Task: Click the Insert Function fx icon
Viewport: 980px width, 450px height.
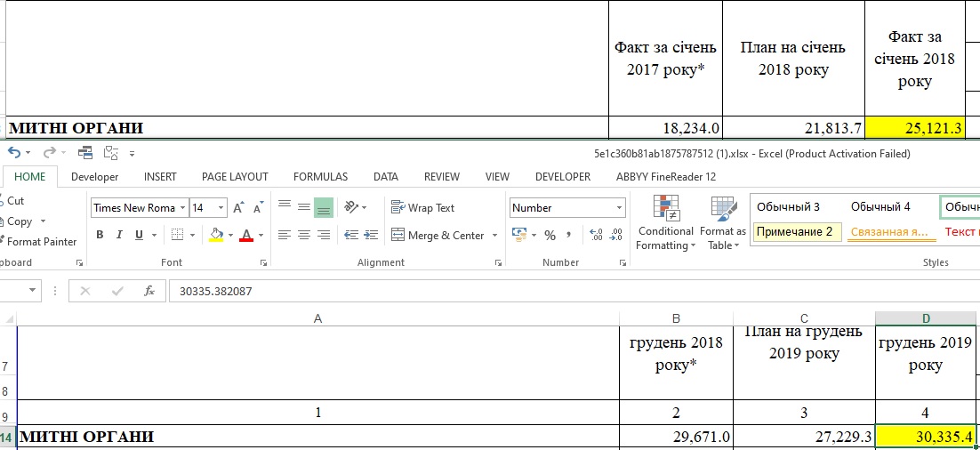Action: coord(149,291)
